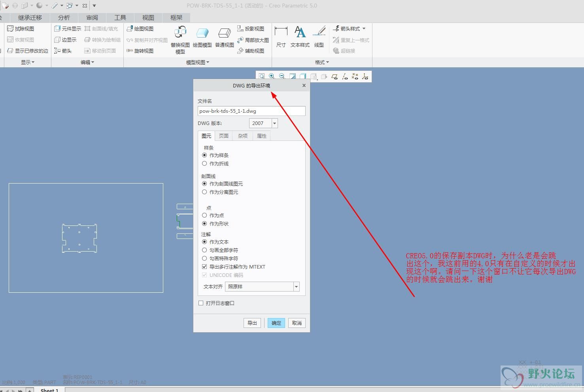Select 勾画特殊字符 radio option

pyautogui.click(x=204, y=258)
